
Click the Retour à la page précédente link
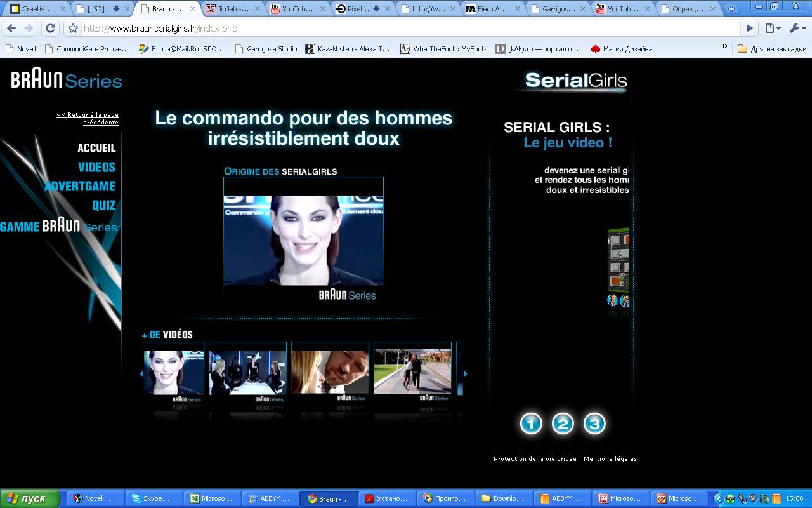click(x=88, y=118)
